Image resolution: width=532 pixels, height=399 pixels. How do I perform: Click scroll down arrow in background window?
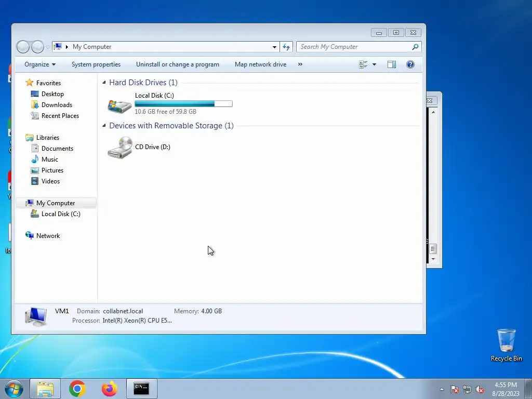click(x=433, y=259)
